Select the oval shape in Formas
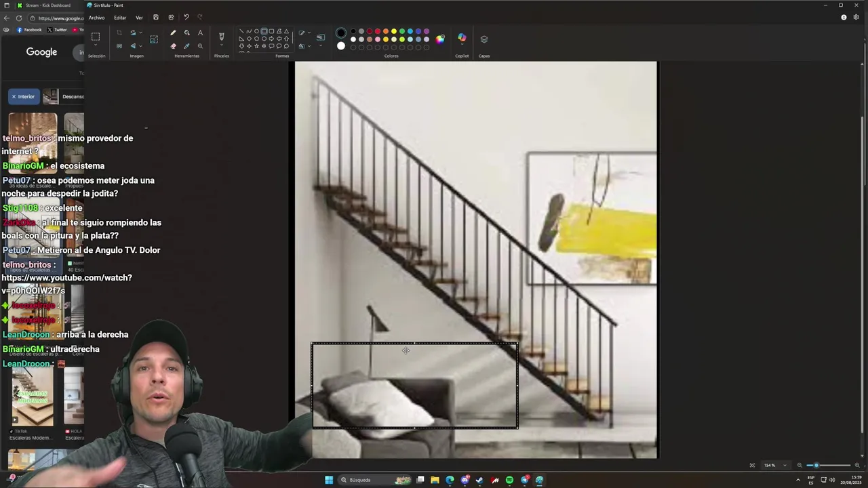 point(256,31)
